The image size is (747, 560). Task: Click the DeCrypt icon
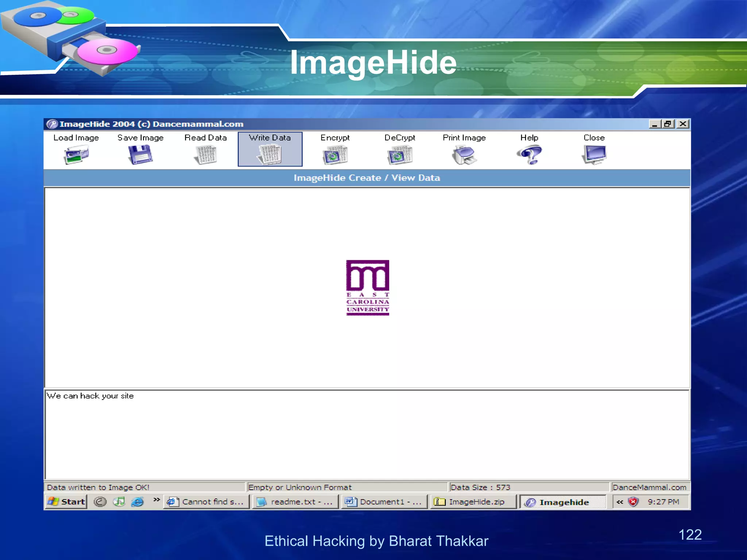[400, 155]
